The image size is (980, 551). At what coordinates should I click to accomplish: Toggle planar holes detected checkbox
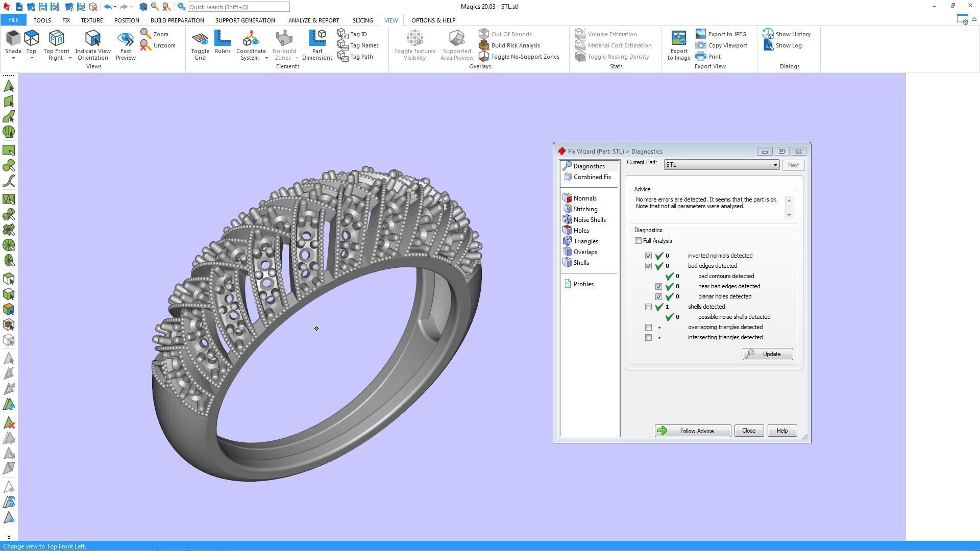(658, 297)
